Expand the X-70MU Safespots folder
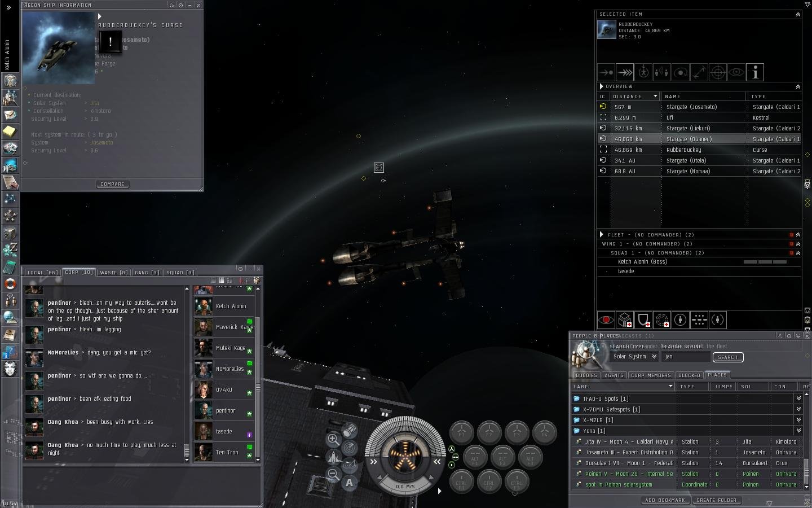This screenshot has height=508, width=812. click(798, 409)
